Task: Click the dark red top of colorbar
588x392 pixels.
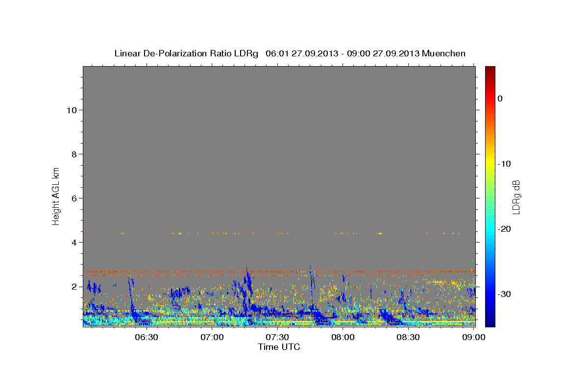Action: pos(490,71)
